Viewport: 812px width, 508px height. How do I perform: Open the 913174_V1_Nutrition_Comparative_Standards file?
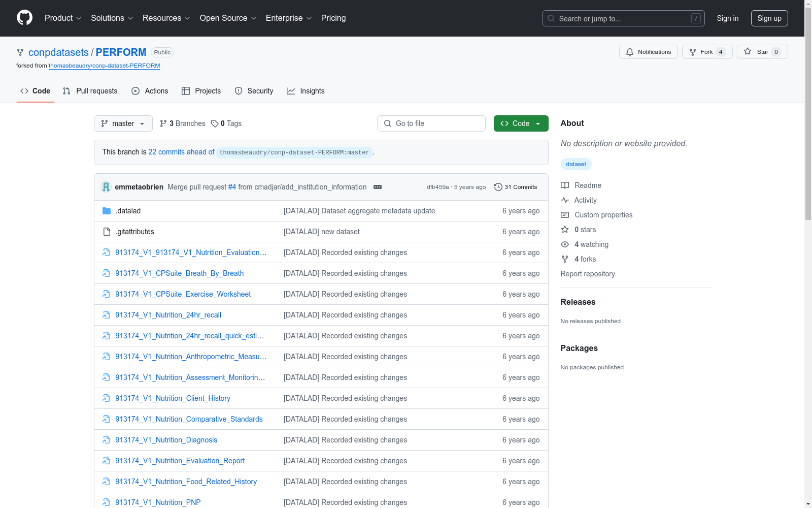(x=189, y=419)
